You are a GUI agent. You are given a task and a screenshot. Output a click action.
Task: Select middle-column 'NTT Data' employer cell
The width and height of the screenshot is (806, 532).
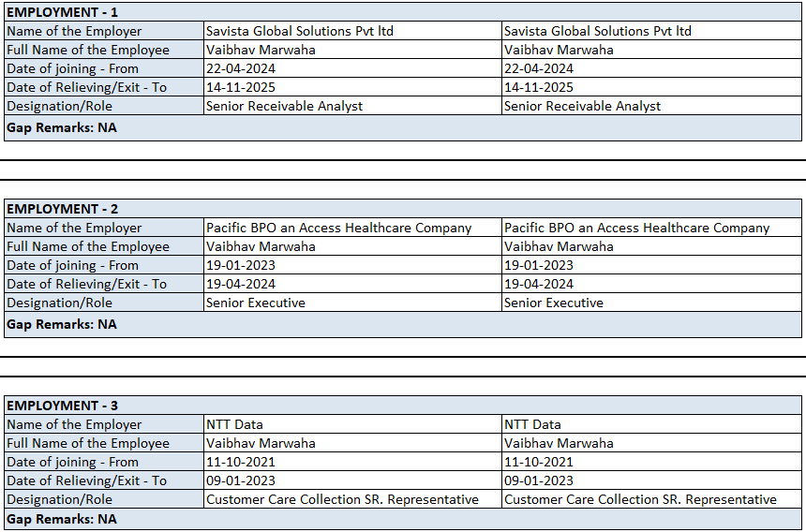tap(352, 424)
